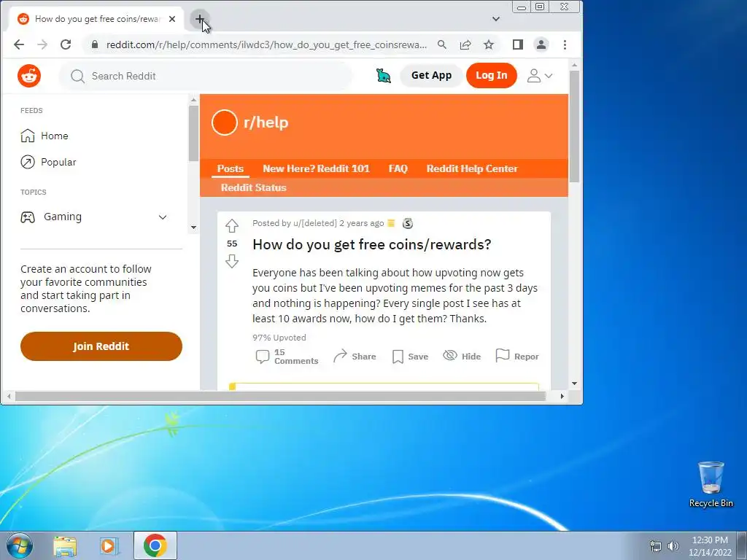Image resolution: width=747 pixels, height=560 pixels.
Task: Click the Join Reddit button
Action: pyautogui.click(x=101, y=346)
